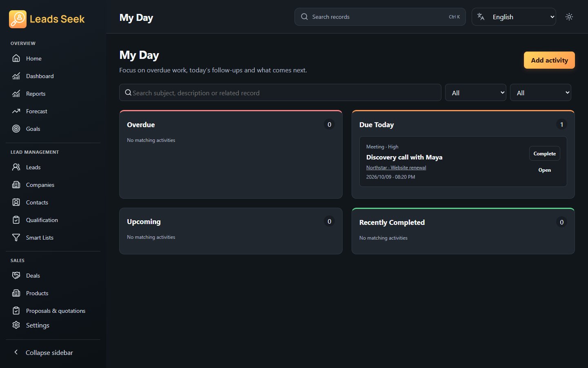588x368 pixels.
Task: Click the Contacts card icon
Action: pyautogui.click(x=16, y=202)
